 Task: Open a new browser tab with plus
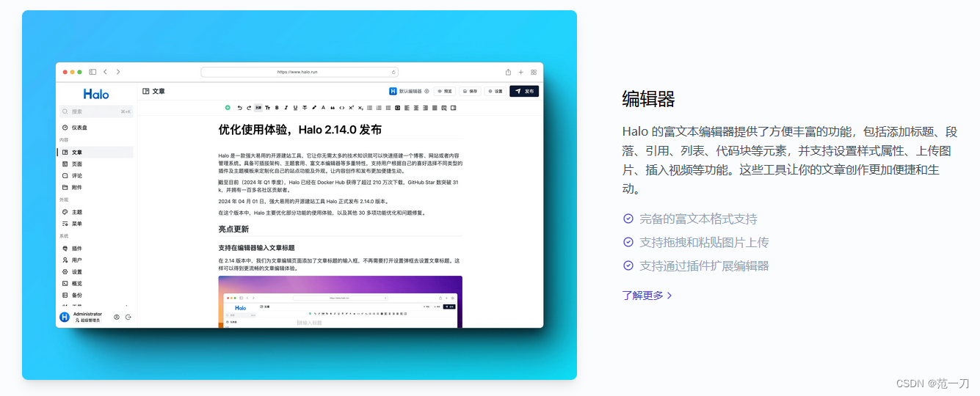521,72
